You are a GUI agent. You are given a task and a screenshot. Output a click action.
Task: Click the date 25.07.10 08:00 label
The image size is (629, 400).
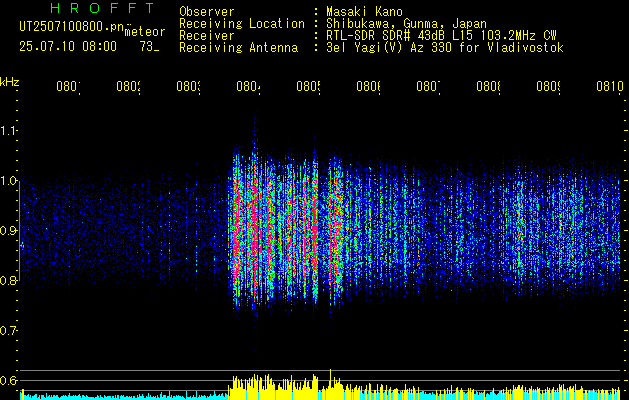(x=68, y=47)
